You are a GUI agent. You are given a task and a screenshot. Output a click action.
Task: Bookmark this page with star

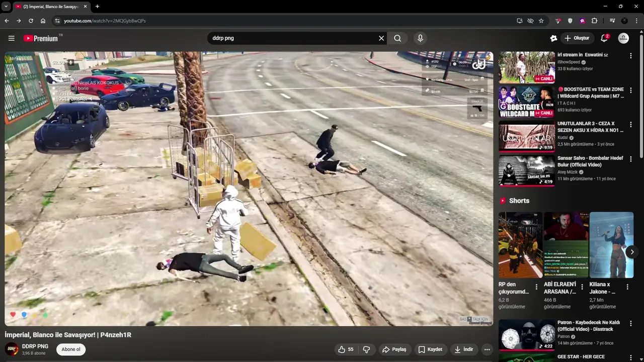tap(541, 21)
